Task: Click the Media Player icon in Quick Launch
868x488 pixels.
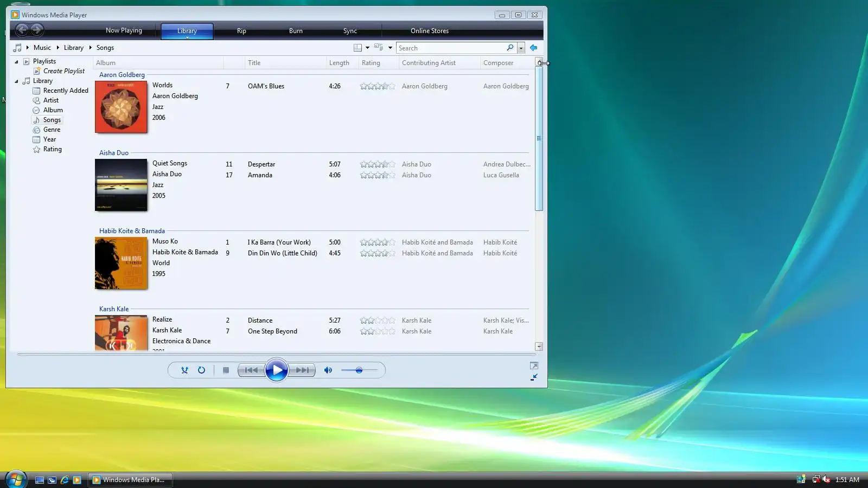Action: pyautogui.click(x=77, y=480)
